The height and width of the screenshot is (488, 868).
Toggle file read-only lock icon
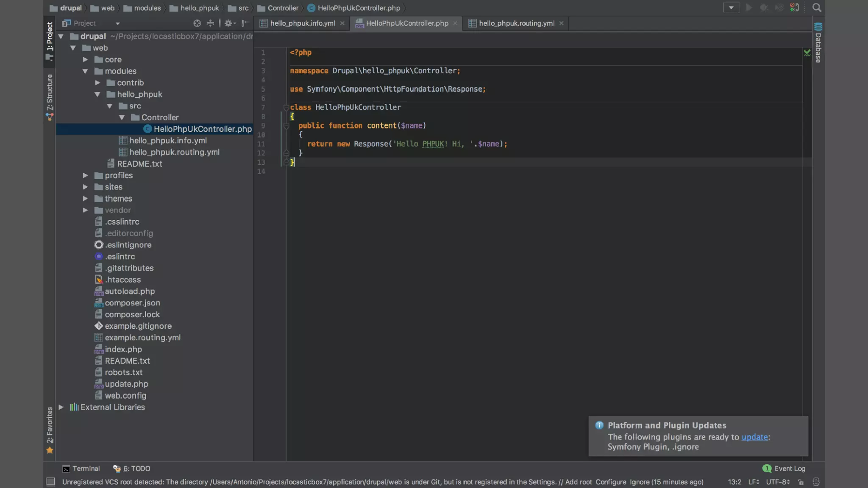point(801,482)
